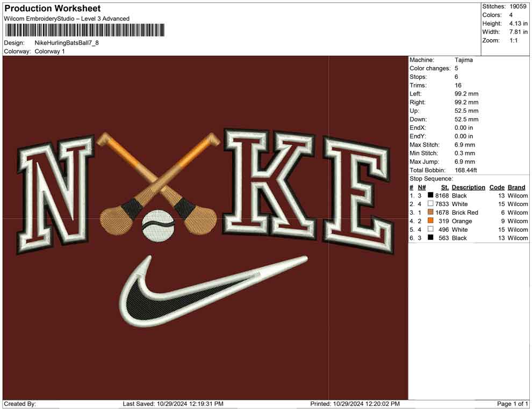The height and width of the screenshot is (409, 532).
Task: Click the Zoom value 1:1
Action: tap(513, 40)
